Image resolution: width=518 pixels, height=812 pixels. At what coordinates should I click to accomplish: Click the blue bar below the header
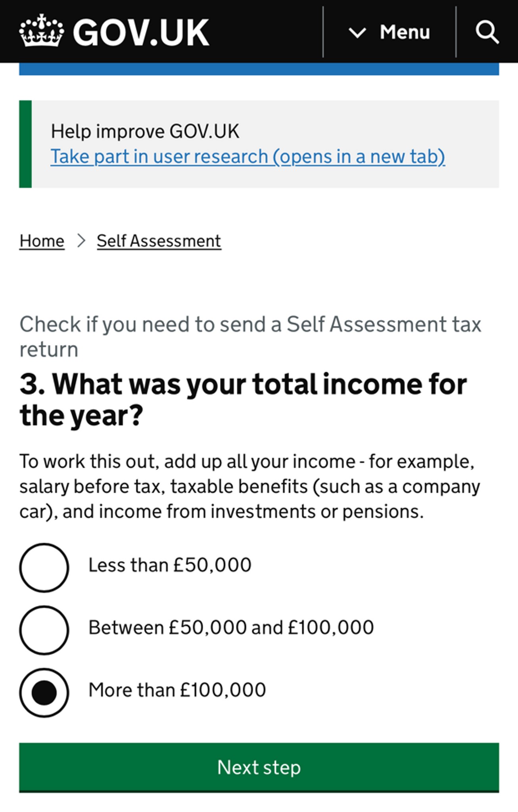pos(259,69)
